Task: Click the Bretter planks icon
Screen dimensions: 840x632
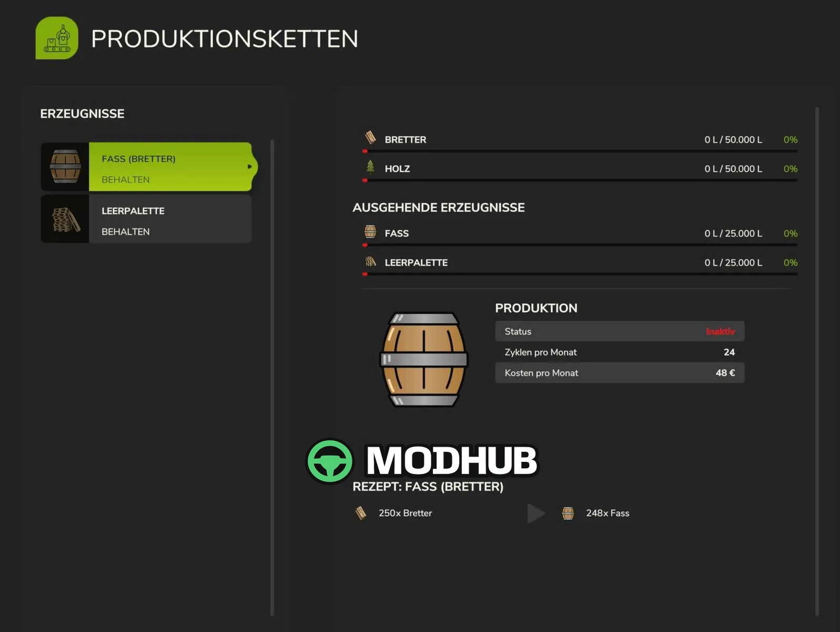Action: click(x=370, y=138)
